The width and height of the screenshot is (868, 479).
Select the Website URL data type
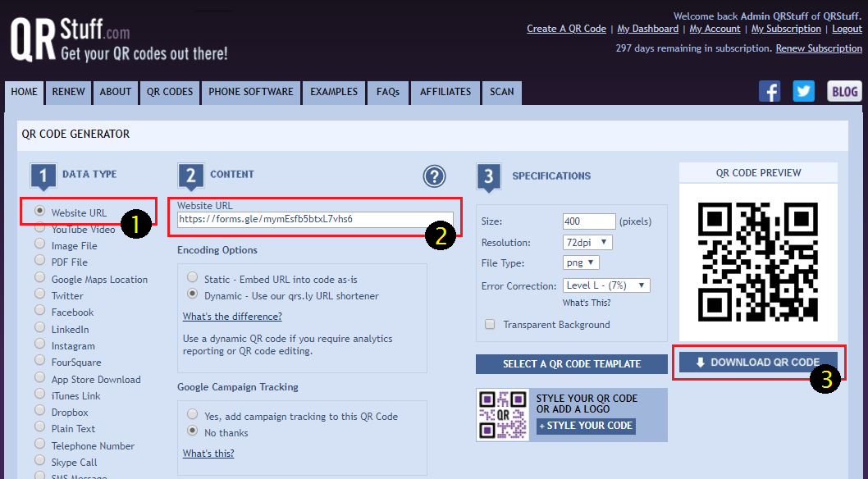coord(39,211)
